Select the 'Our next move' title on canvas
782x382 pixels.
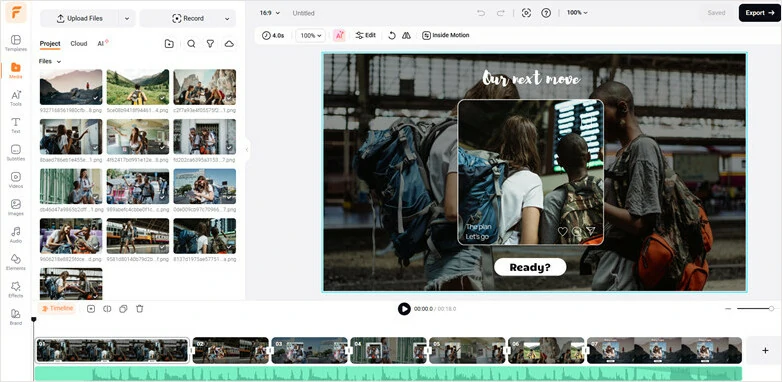[531, 79]
